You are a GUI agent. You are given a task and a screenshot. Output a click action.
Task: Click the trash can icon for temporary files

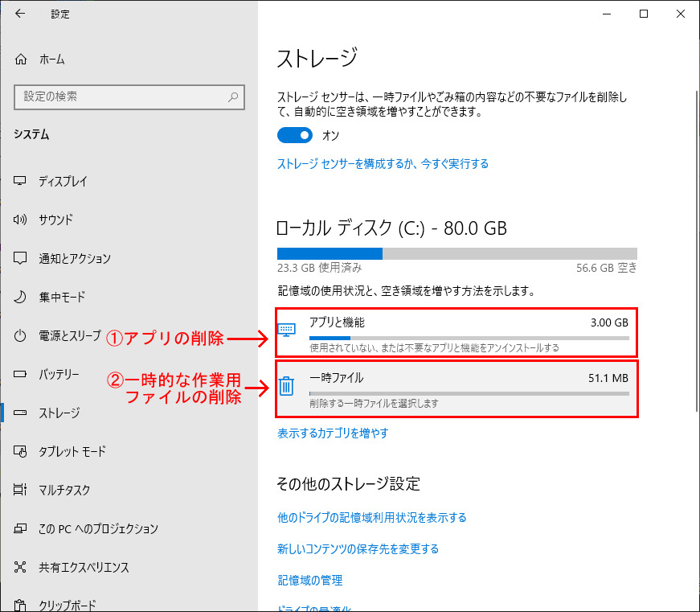(x=286, y=387)
